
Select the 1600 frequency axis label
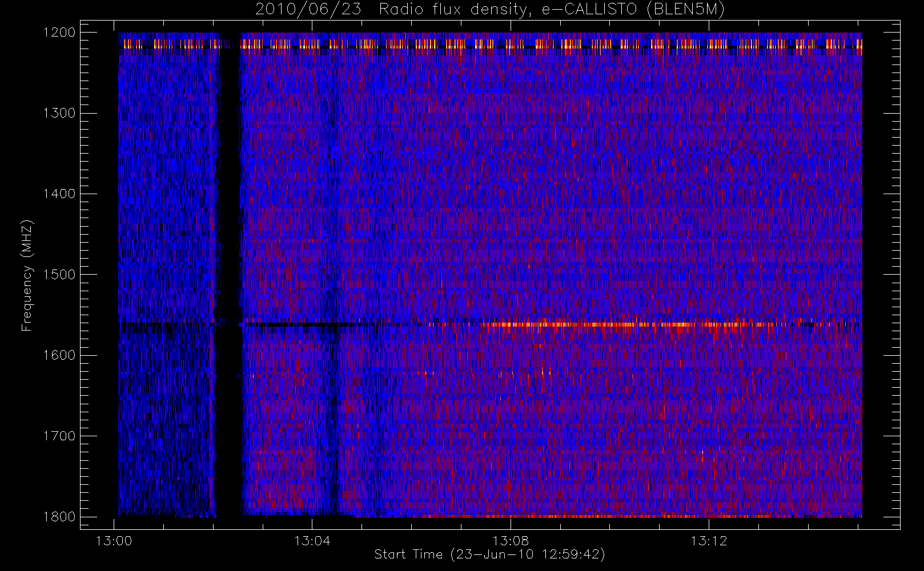60,355
